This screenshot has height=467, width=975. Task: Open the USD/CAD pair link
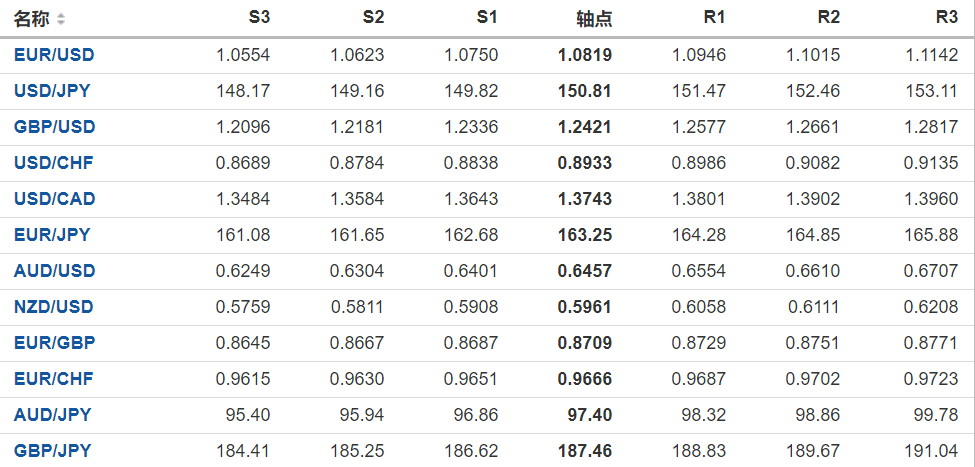click(x=54, y=199)
